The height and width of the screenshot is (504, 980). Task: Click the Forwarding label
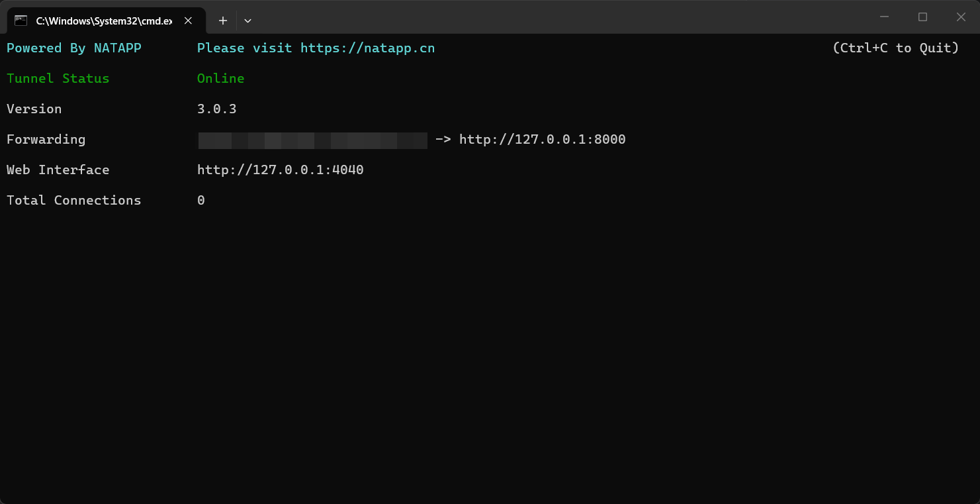point(46,140)
